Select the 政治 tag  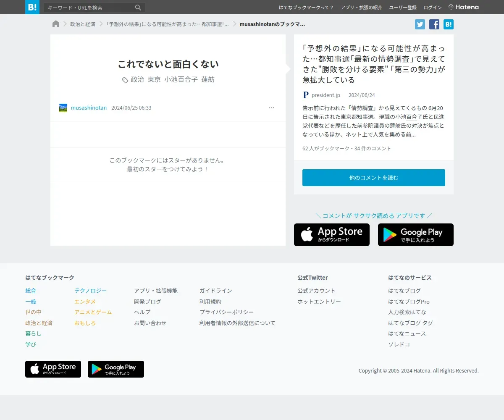137,79
